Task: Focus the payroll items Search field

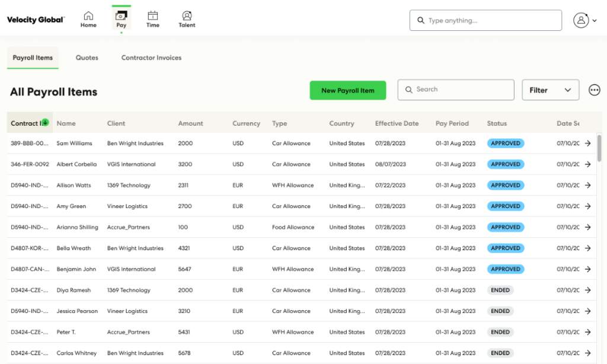Action: tap(456, 90)
